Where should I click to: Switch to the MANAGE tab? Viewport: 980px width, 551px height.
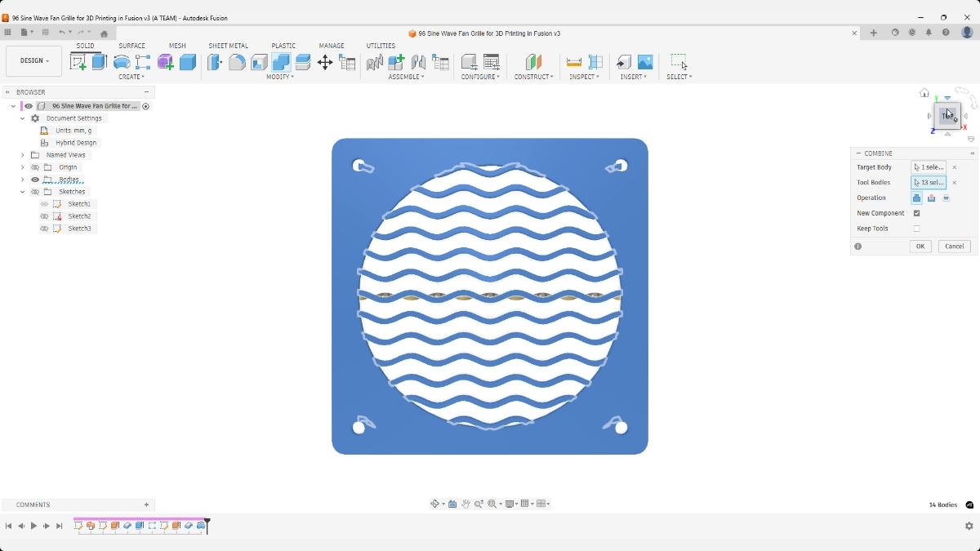pyautogui.click(x=332, y=46)
